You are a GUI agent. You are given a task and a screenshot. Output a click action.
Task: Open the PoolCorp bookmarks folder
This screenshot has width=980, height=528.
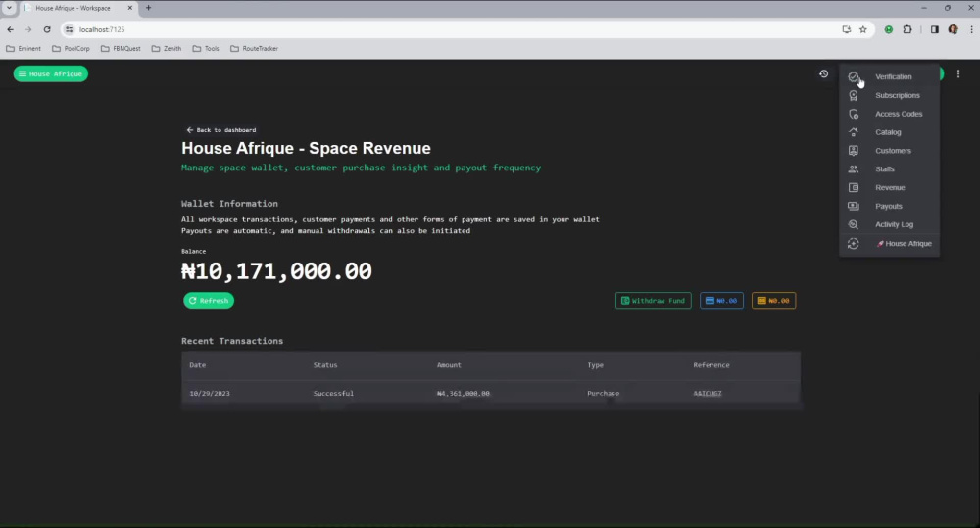[x=71, y=48]
